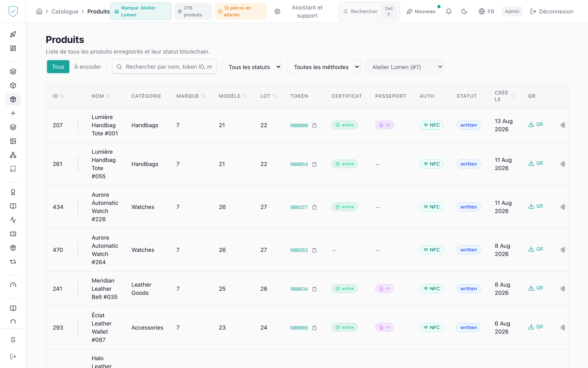Copy token 900263 with the clipboard icon
The image size is (588, 368).
tap(314, 250)
